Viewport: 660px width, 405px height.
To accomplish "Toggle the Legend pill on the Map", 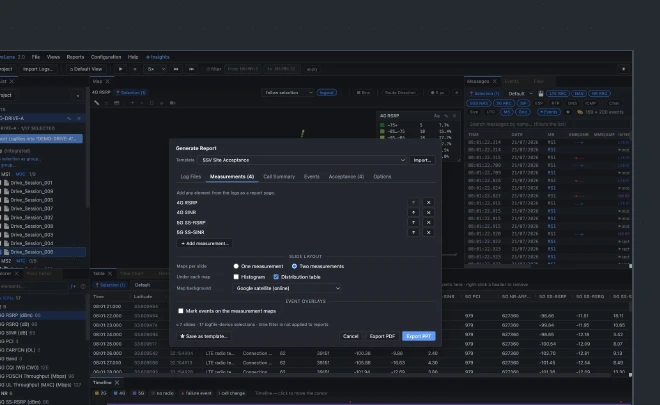I will coord(327,93).
